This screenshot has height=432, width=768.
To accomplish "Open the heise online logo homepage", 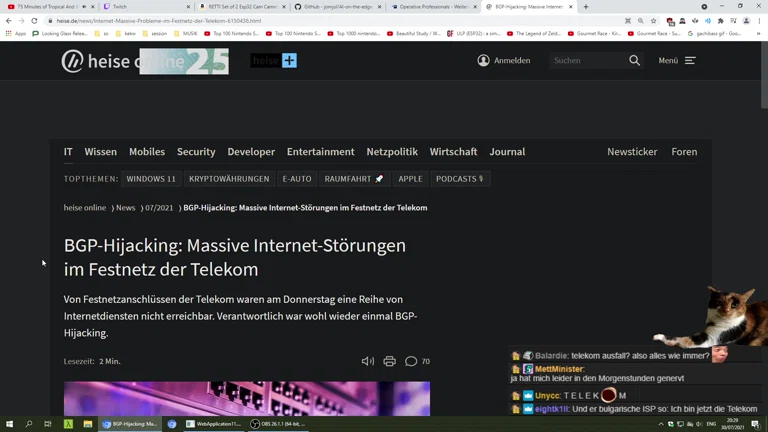I will click(145, 61).
